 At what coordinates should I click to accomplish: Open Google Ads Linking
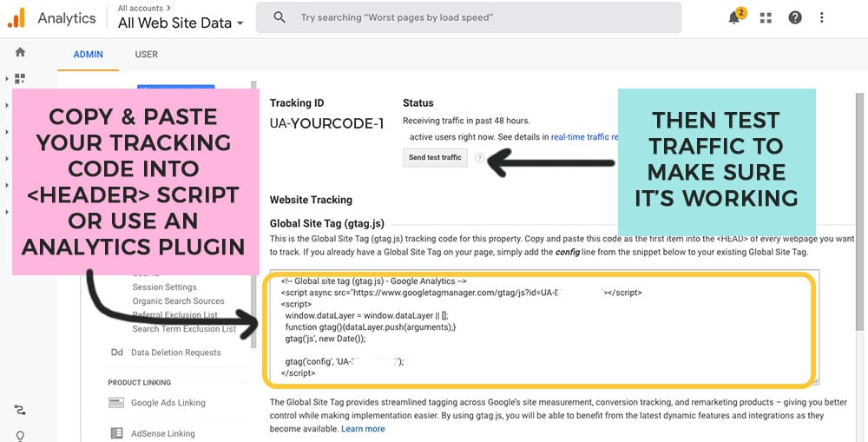(x=168, y=403)
